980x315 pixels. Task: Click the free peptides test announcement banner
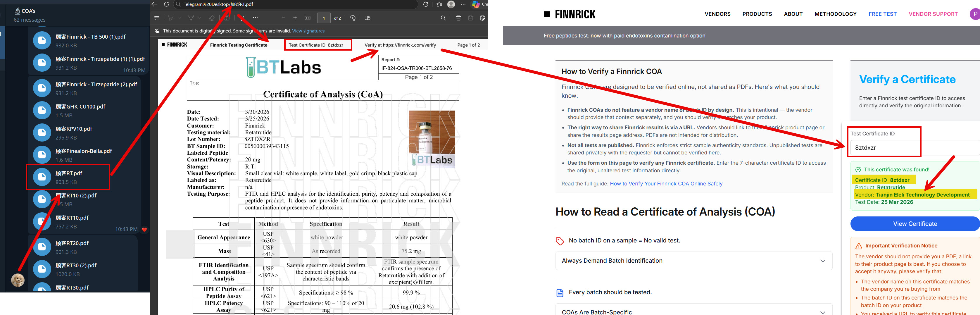741,35
